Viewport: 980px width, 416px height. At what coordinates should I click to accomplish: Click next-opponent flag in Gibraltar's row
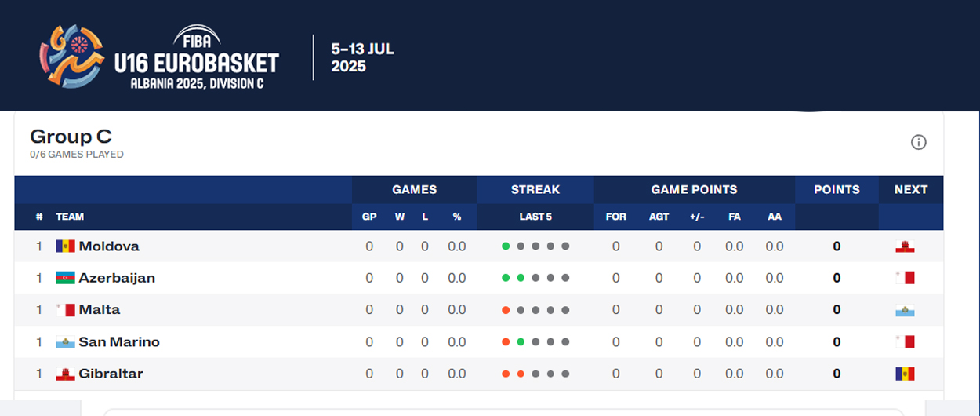905,374
